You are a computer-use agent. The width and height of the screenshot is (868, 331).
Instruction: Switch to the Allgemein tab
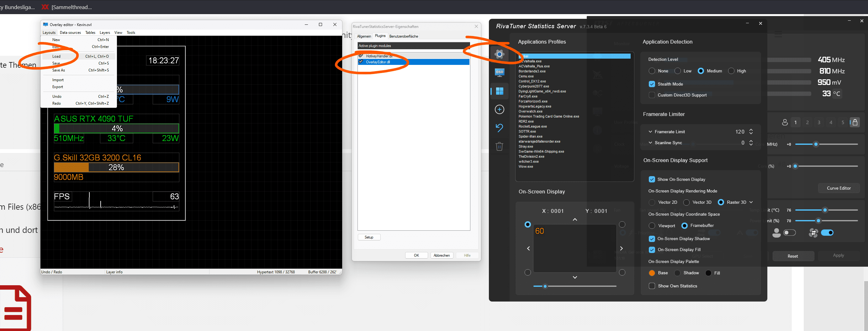(364, 36)
